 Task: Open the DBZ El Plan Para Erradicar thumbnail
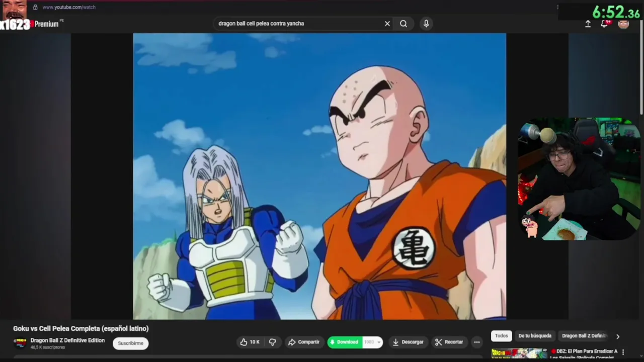coord(519,353)
